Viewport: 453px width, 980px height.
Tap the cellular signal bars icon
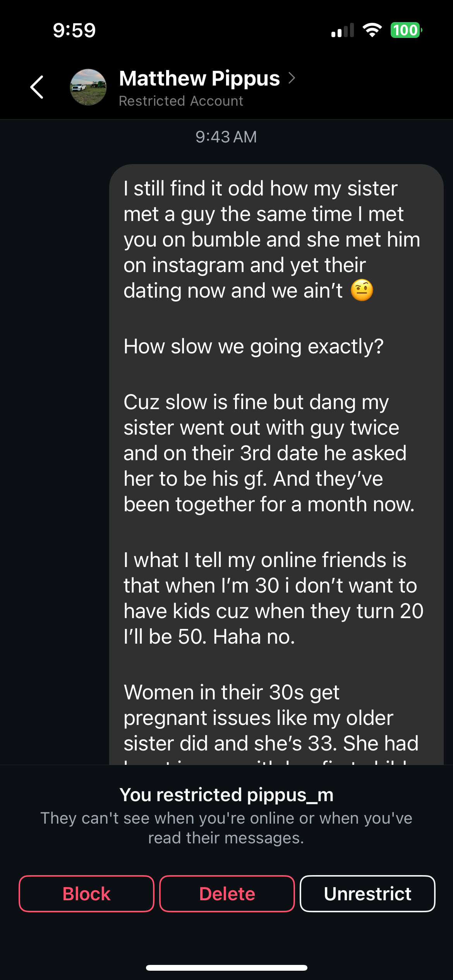(x=343, y=30)
